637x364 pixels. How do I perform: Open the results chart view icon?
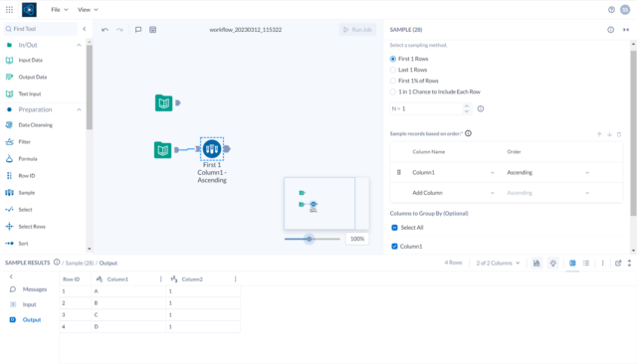click(536, 263)
